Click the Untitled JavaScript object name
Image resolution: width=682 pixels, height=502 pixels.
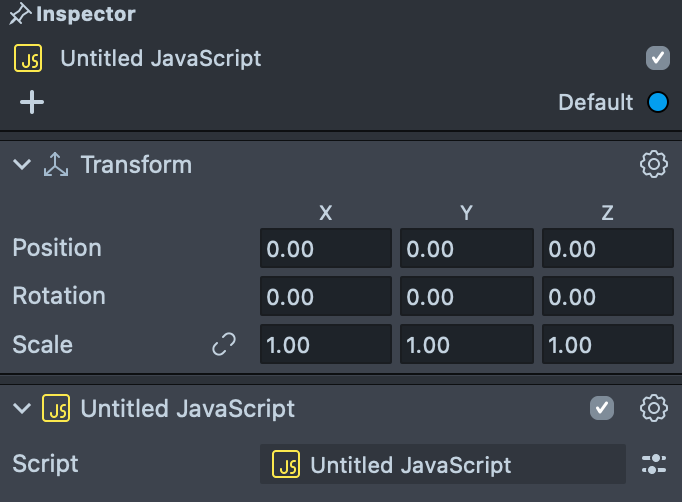[x=161, y=58]
